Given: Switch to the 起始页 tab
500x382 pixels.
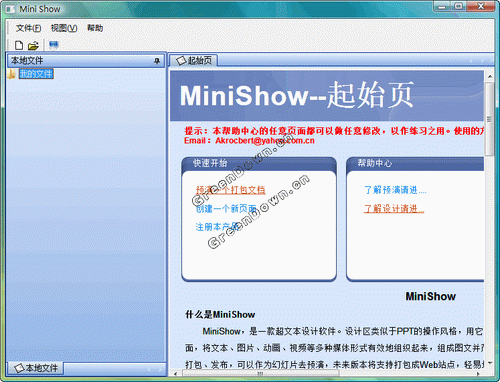Looking at the screenshot, I should pos(194,61).
